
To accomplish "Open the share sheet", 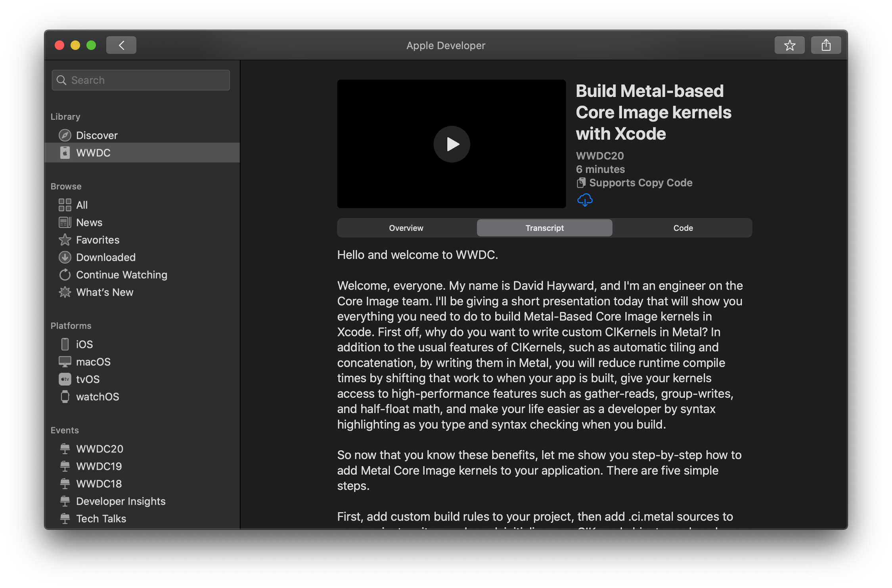I will tap(826, 45).
